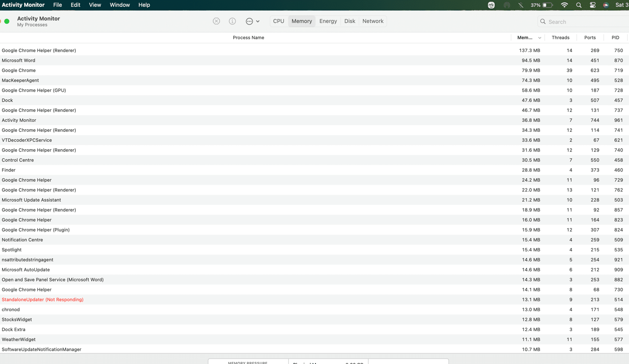The width and height of the screenshot is (629, 364).
Task: Open Spotlight search magnifier in menu bar
Action: [579, 5]
